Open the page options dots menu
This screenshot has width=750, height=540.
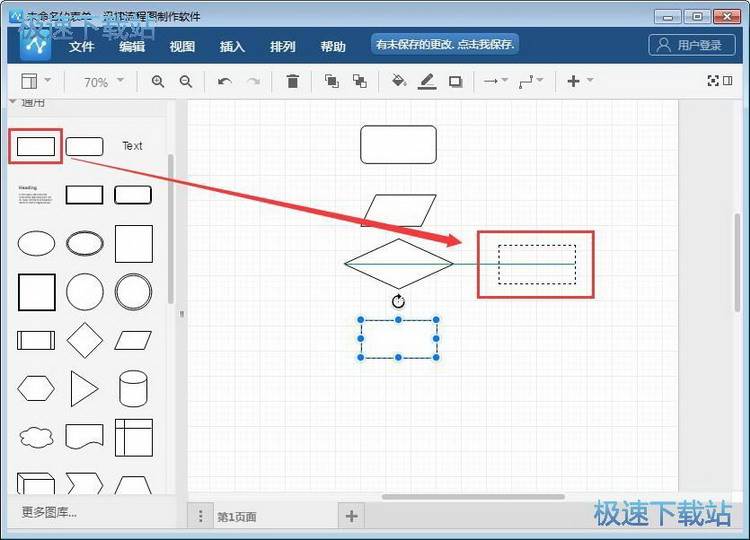[x=200, y=516]
